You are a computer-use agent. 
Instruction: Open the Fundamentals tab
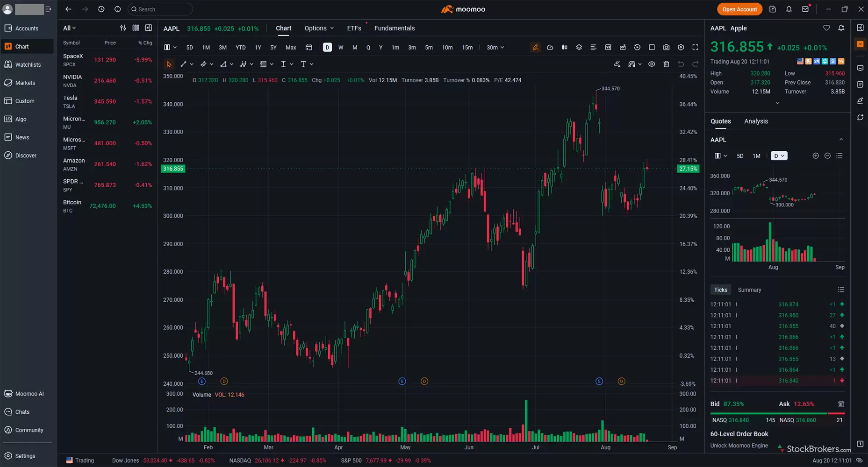click(x=395, y=28)
